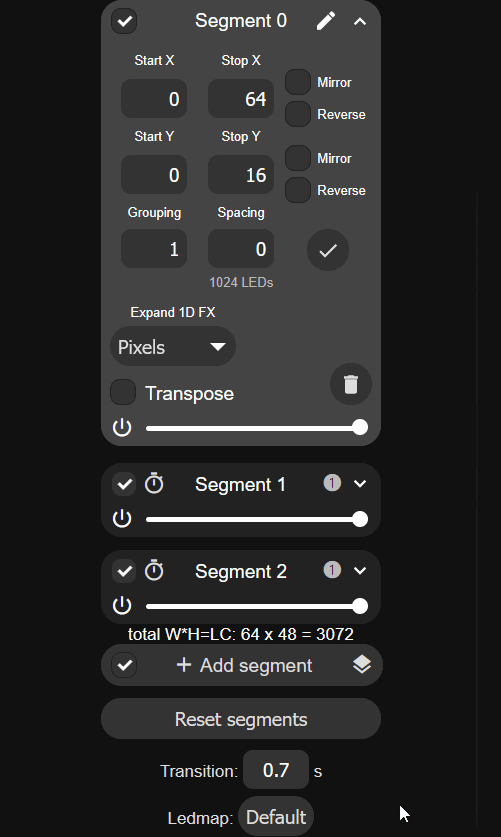501x837 pixels.
Task: Collapse Segment 0 with the up chevron
Action: 360,21
